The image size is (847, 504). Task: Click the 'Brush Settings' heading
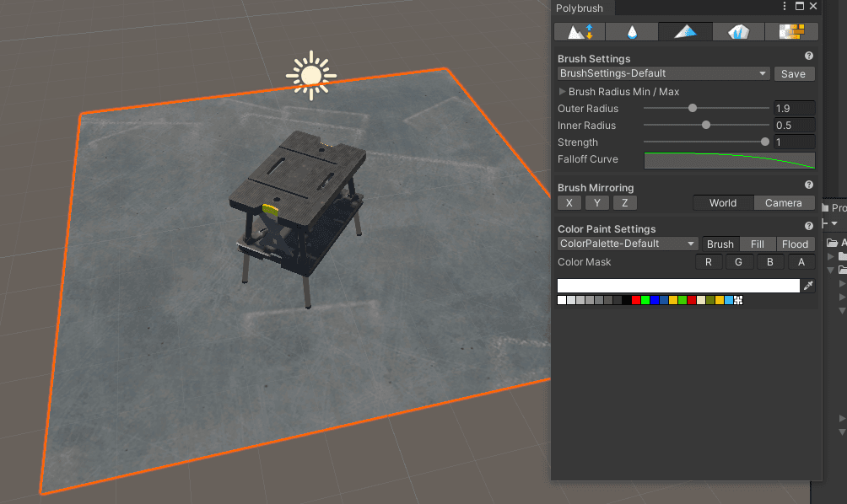pyautogui.click(x=594, y=59)
